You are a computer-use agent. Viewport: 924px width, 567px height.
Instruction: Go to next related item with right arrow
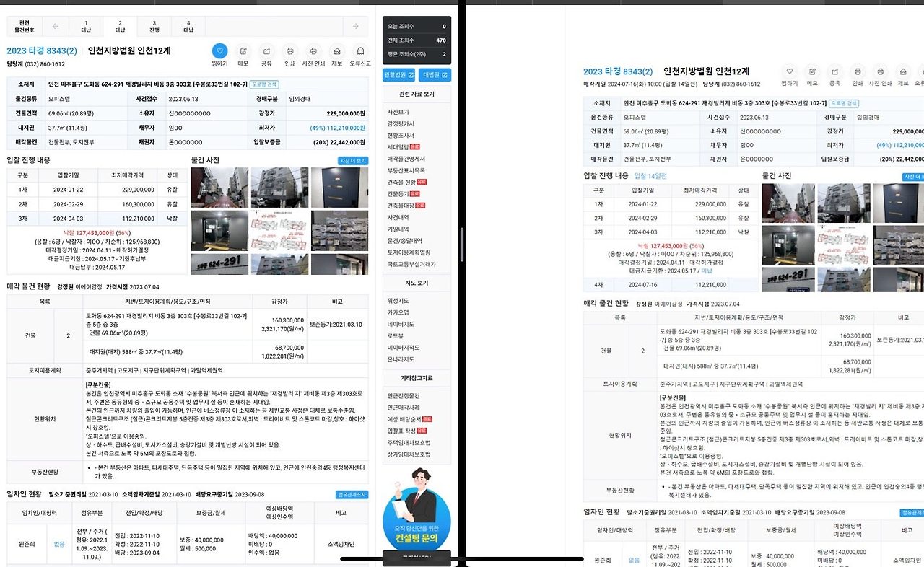tap(355, 27)
